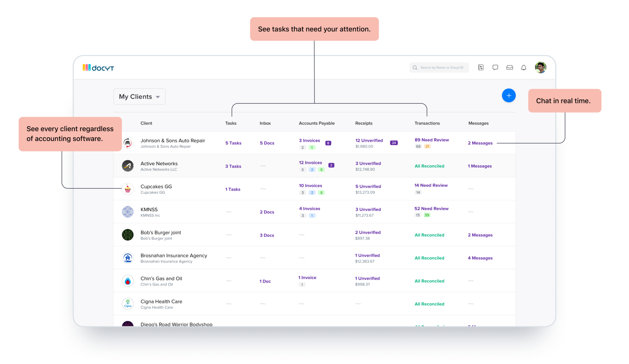
Task: Click the search by name field
Action: tap(441, 68)
